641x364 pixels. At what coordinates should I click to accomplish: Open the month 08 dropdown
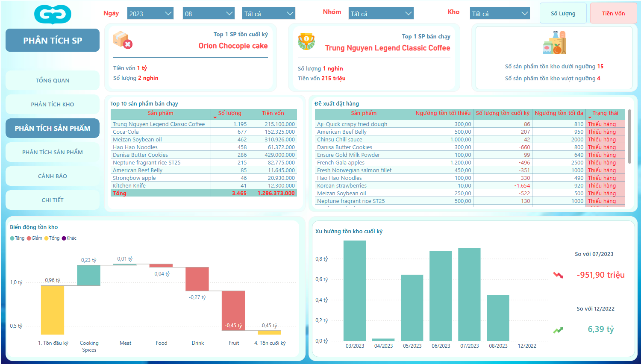click(209, 14)
